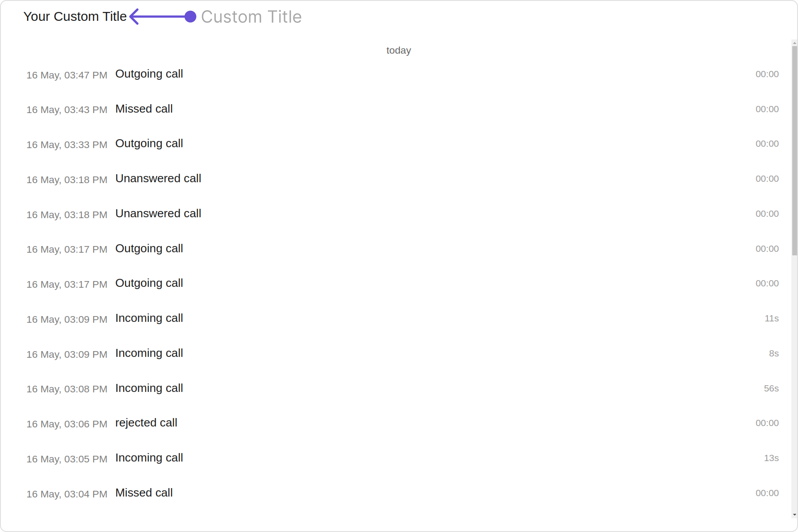798x532 pixels.
Task: Click the 16 May, 03:08 PM timestamp
Action: pyautogui.click(x=67, y=389)
